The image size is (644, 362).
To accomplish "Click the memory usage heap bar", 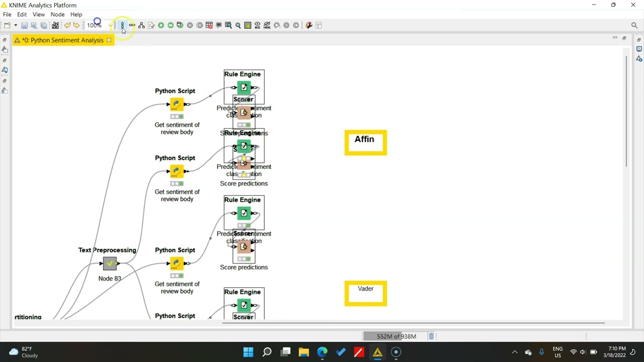I will click(395, 336).
